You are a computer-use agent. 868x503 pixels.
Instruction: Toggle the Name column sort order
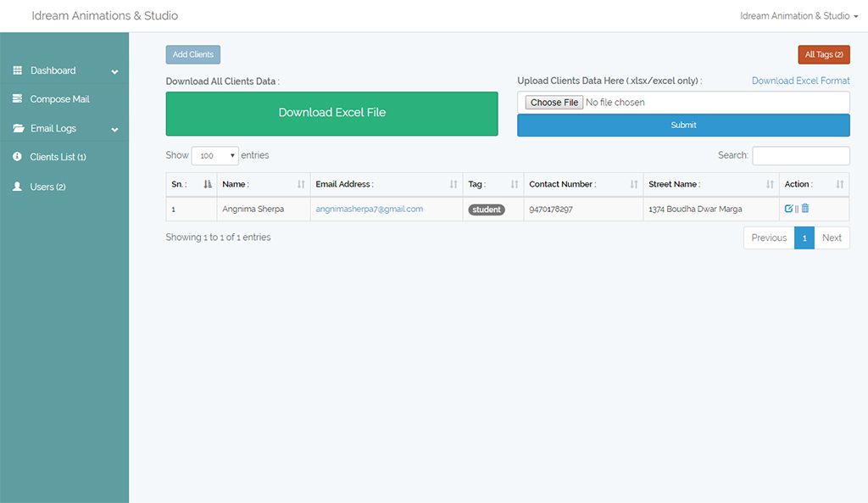pos(302,184)
